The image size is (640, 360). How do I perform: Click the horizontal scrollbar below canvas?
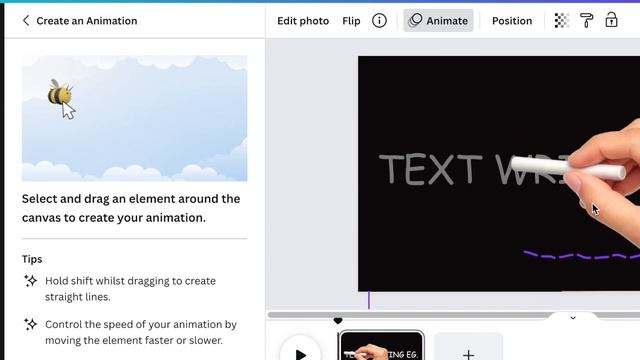click(453, 315)
